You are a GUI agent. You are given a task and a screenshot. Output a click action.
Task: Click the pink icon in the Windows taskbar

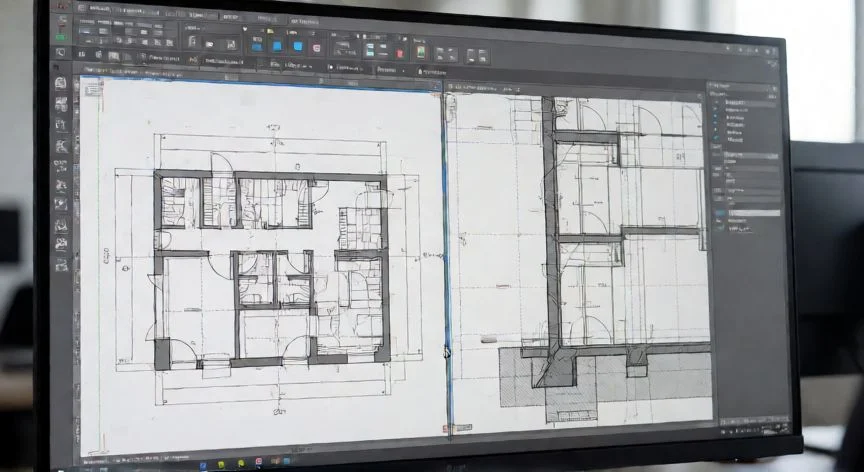[258, 460]
